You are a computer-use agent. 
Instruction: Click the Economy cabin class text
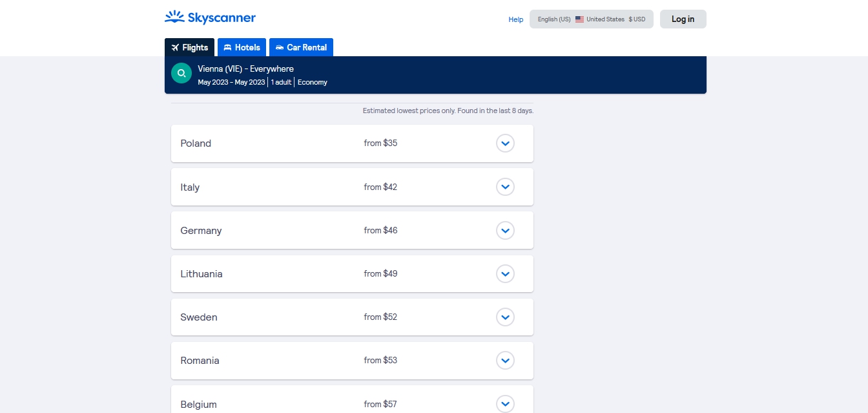click(x=313, y=82)
